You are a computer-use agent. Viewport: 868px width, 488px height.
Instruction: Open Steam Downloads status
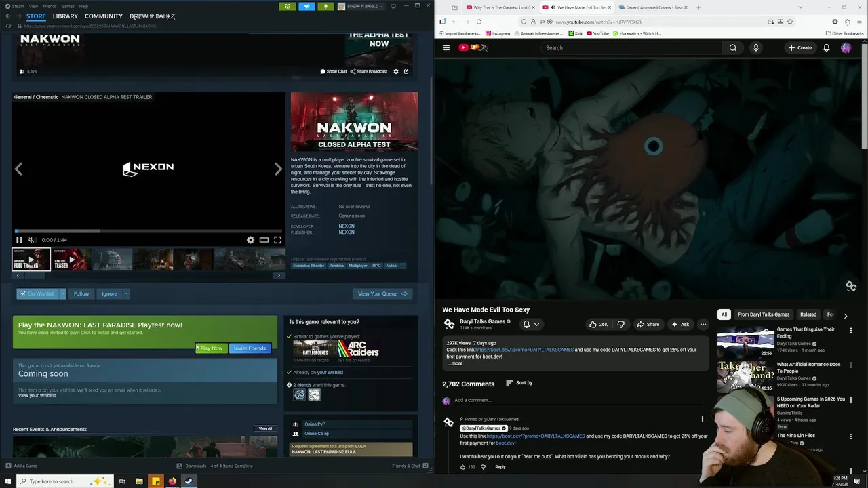point(214,466)
